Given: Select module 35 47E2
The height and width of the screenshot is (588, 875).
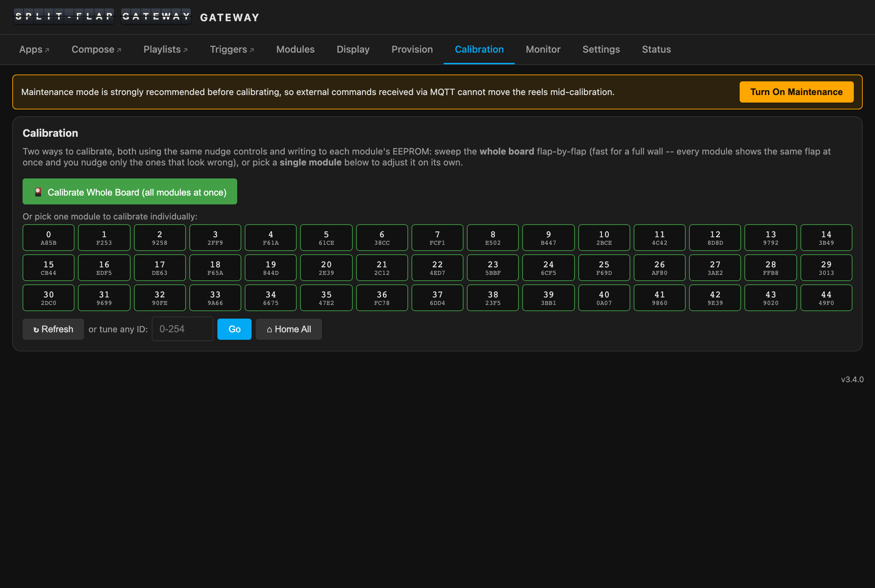Looking at the screenshot, I should [326, 298].
